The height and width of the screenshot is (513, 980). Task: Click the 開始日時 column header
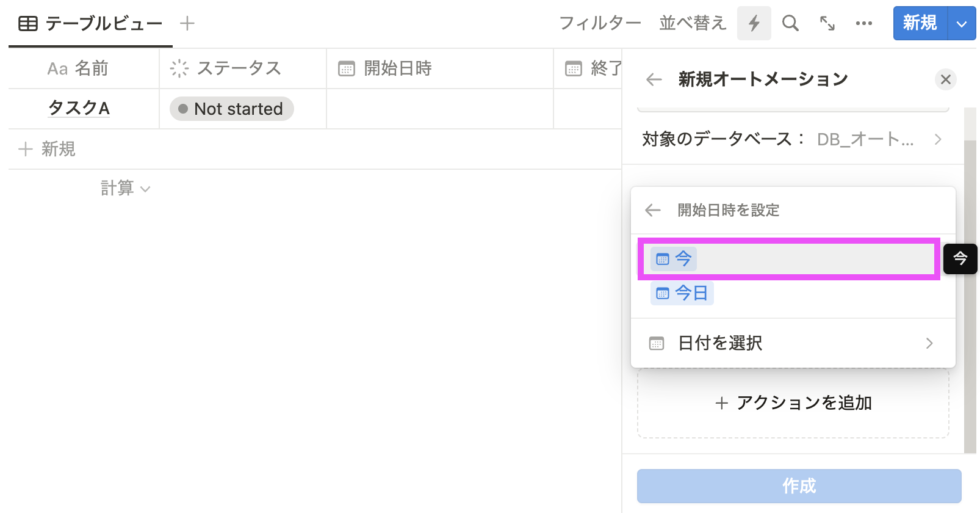pyautogui.click(x=440, y=68)
